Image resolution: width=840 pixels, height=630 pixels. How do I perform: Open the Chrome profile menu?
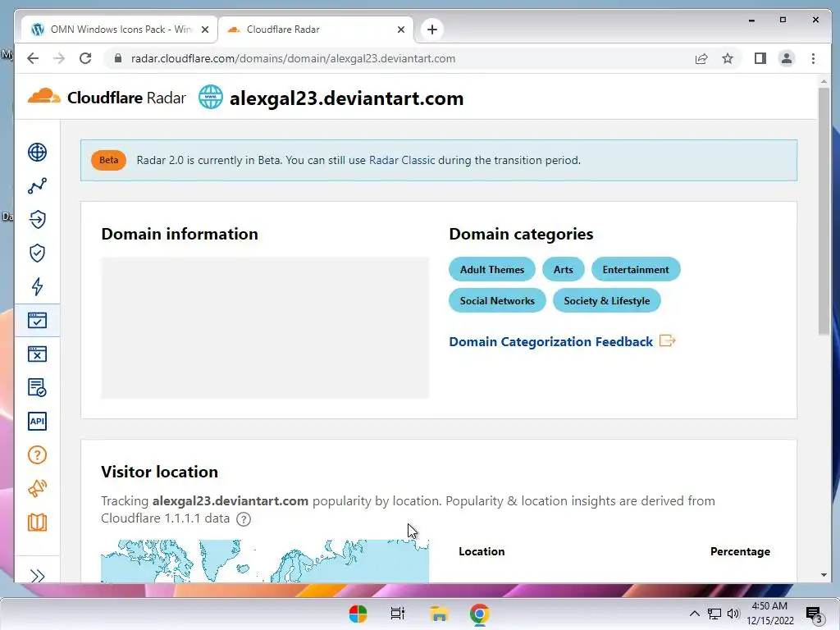(x=787, y=58)
